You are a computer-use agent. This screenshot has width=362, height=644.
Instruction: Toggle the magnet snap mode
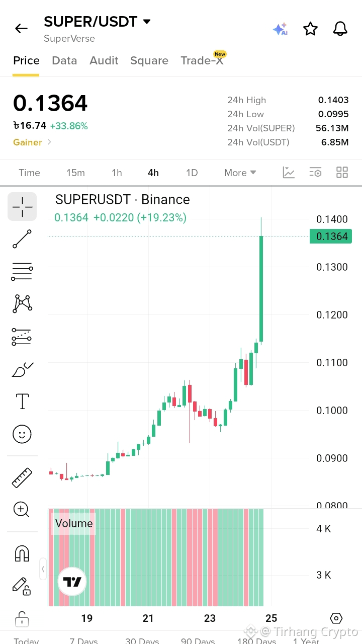click(22, 553)
